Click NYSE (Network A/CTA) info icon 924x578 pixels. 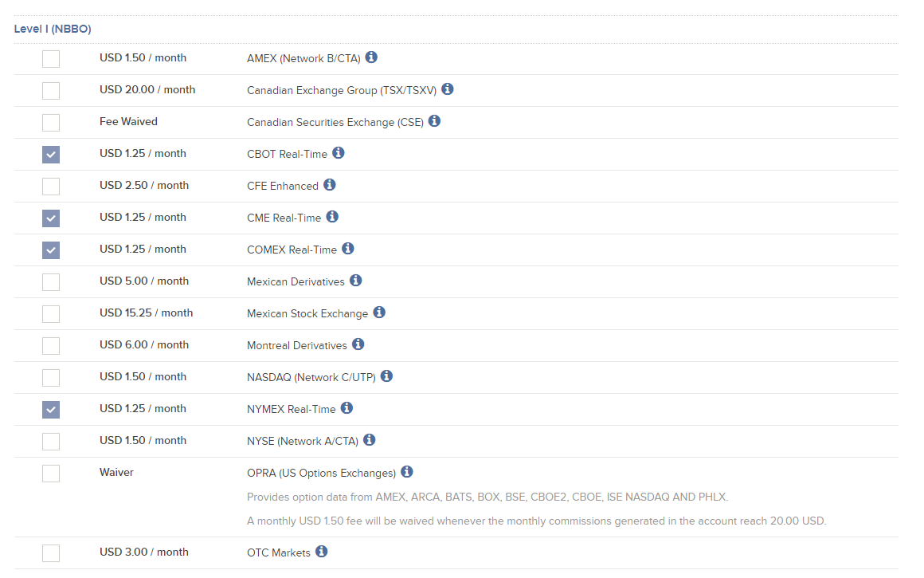coord(370,439)
